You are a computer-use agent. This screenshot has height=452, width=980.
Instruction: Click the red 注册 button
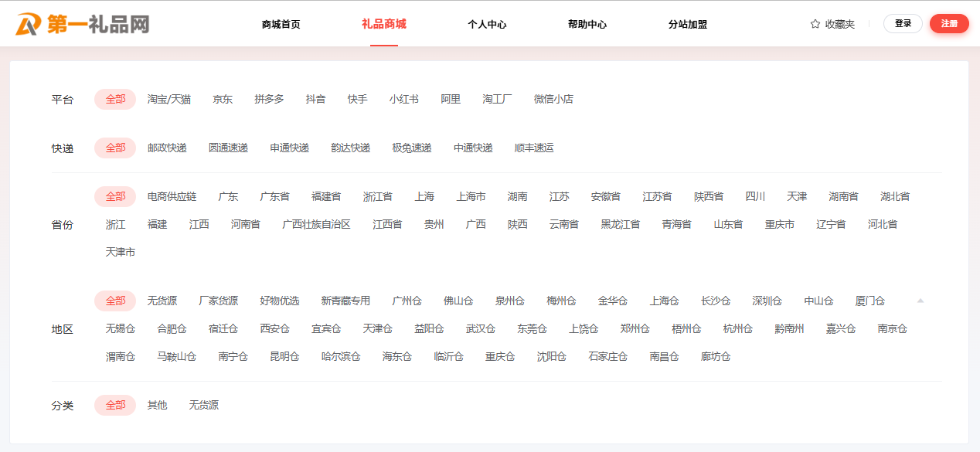[x=948, y=24]
